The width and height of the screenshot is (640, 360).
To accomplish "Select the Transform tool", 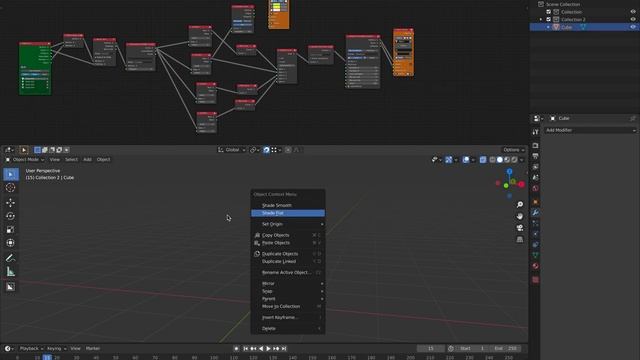I will pyautogui.click(x=11, y=243).
